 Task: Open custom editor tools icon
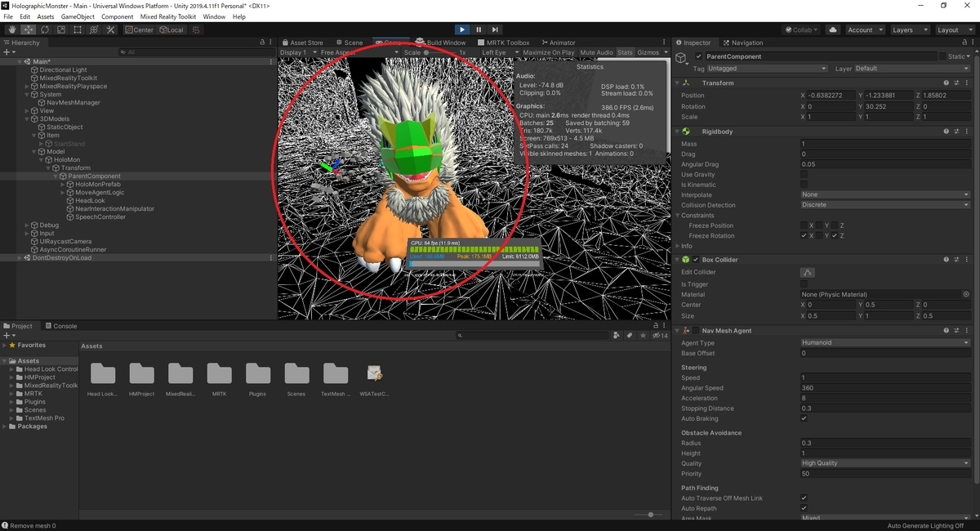point(110,29)
